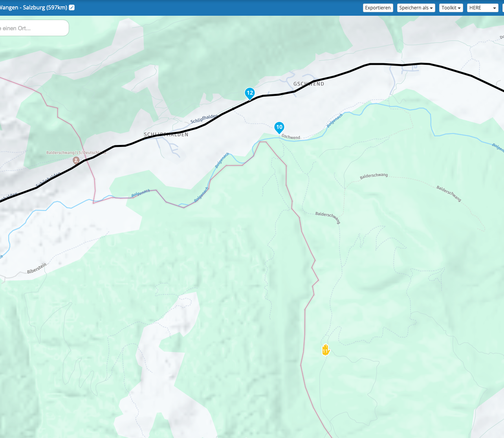504x438 pixels.
Task: Click the Balderschwang/L5 border POI icon
Action: pos(76,160)
